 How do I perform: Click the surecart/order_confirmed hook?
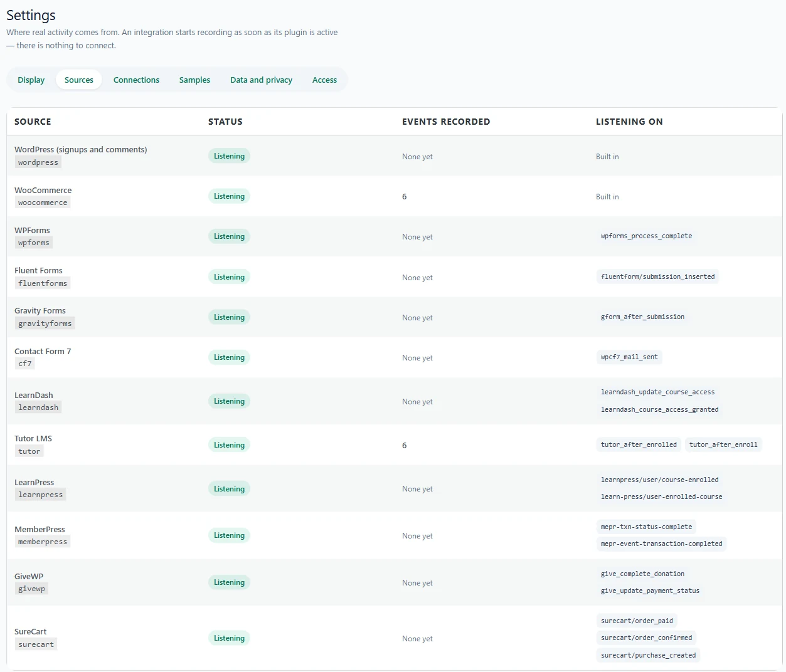(646, 638)
